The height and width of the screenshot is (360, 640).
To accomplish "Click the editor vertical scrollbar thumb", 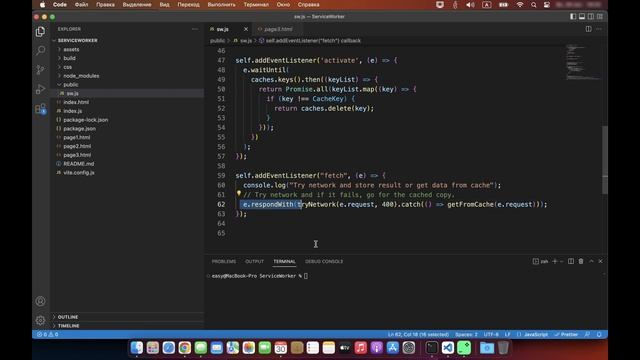I will point(605,160).
